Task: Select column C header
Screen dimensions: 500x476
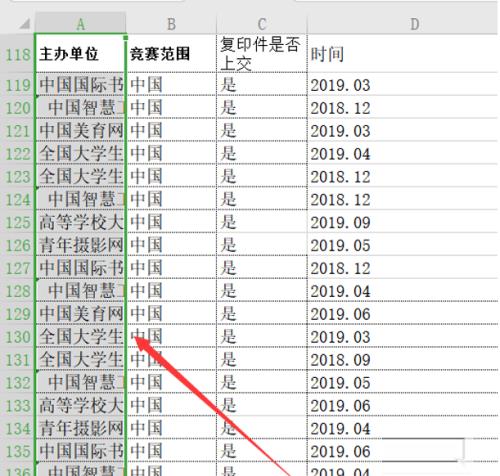Action: (x=262, y=24)
